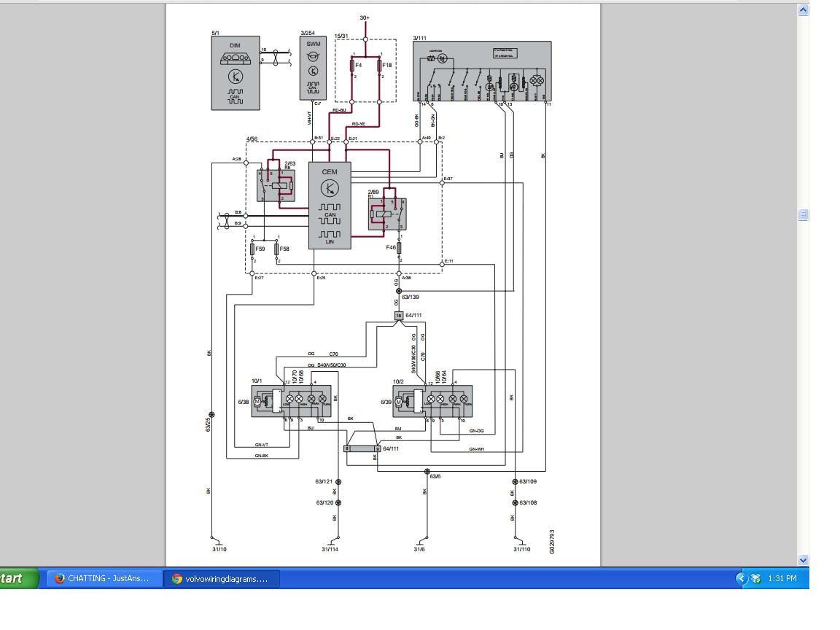The width and height of the screenshot is (840, 630).
Task: Click the 2/63 relay label
Action: pos(289,163)
